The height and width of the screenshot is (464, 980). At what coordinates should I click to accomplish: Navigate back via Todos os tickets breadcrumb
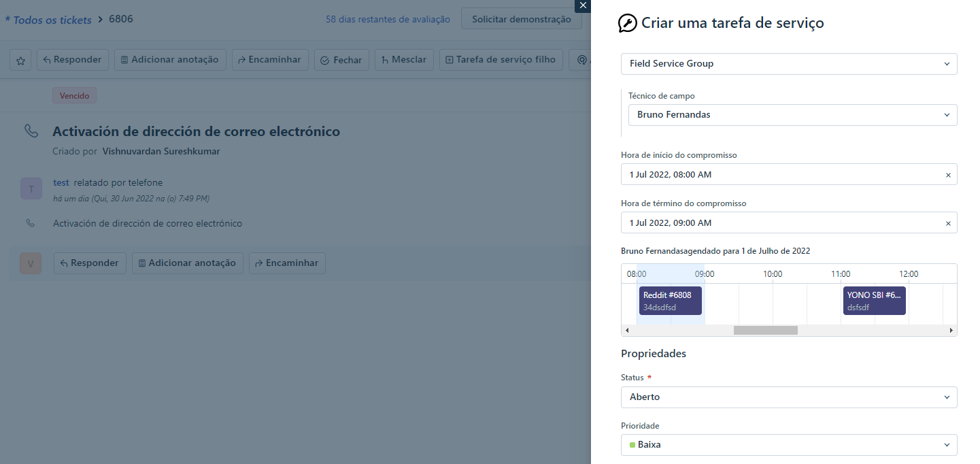point(48,19)
